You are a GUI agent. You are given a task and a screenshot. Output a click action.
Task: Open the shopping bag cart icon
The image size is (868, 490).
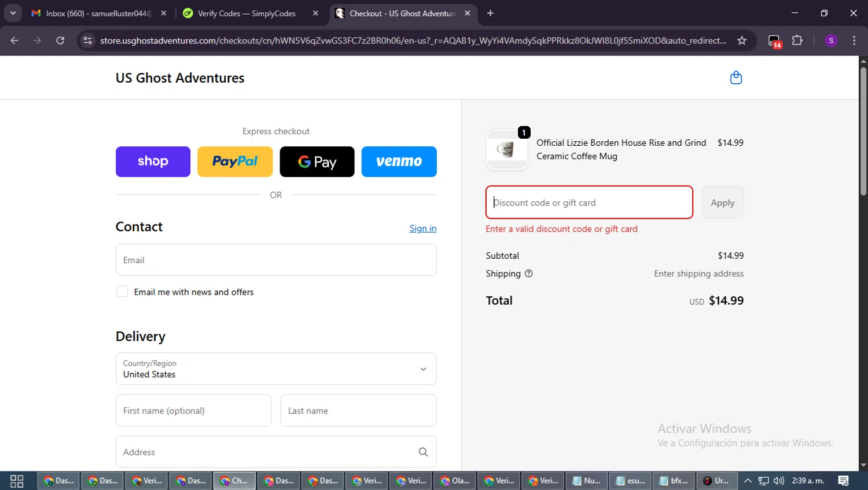tap(735, 78)
